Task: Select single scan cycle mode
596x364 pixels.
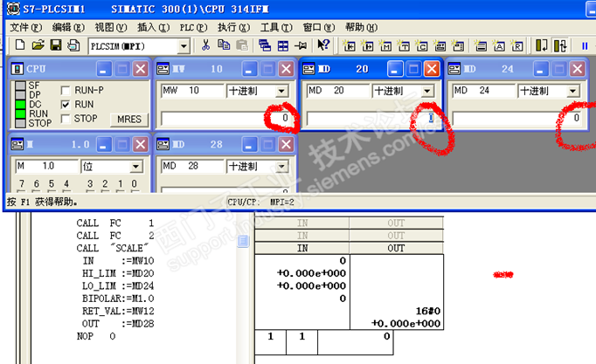Action: [x=542, y=45]
